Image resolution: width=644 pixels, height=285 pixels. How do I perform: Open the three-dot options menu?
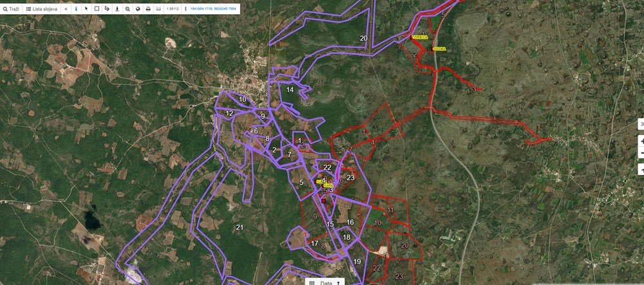point(185,10)
